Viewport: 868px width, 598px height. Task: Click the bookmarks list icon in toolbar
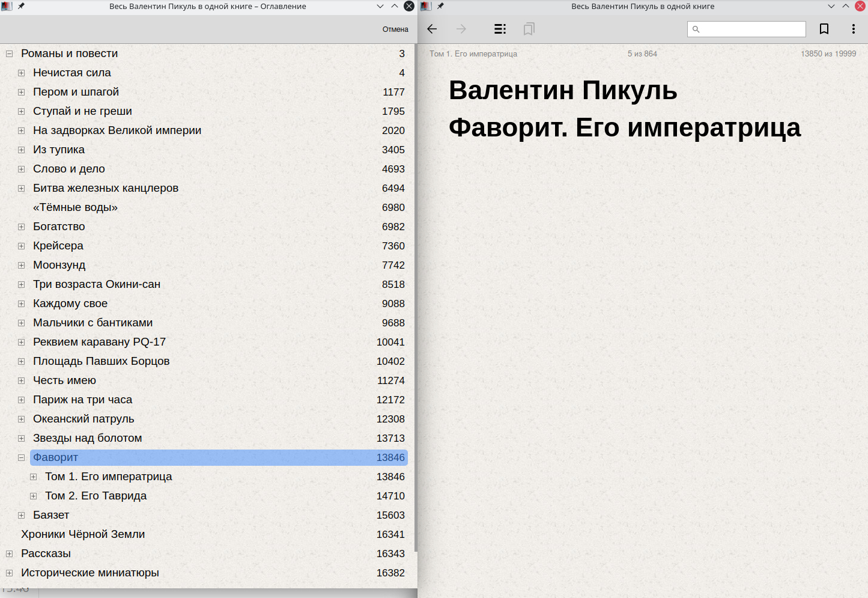coord(529,29)
